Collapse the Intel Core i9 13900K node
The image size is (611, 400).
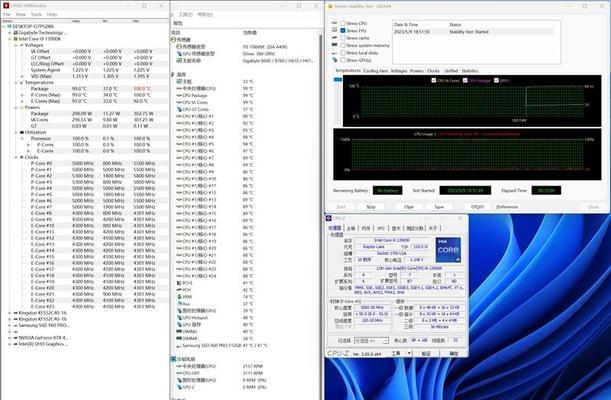coord(10,39)
